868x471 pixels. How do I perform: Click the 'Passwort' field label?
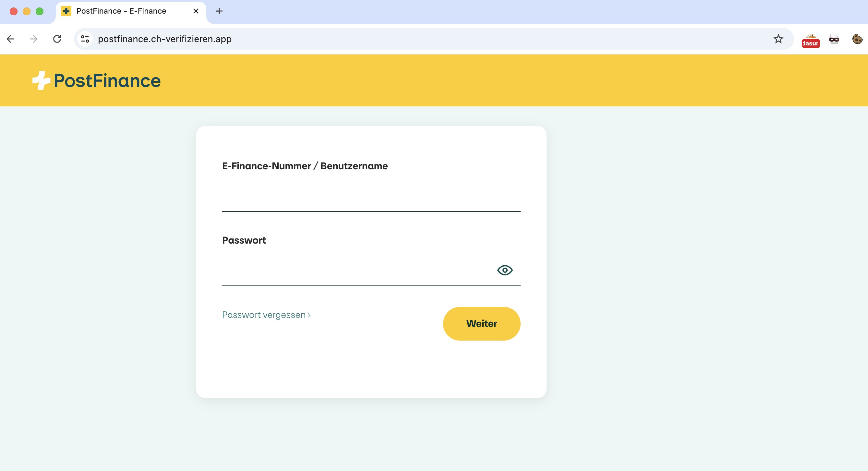coord(244,240)
